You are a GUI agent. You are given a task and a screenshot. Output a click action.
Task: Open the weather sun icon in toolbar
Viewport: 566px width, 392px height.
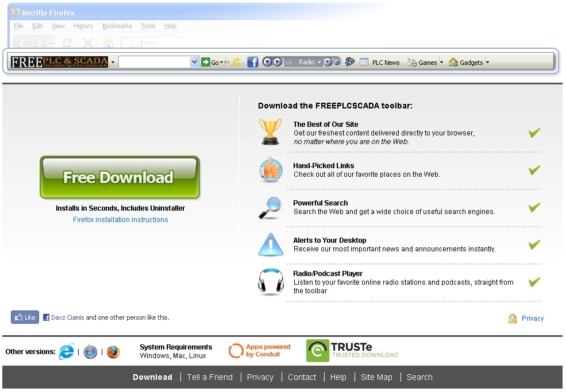[x=237, y=62]
